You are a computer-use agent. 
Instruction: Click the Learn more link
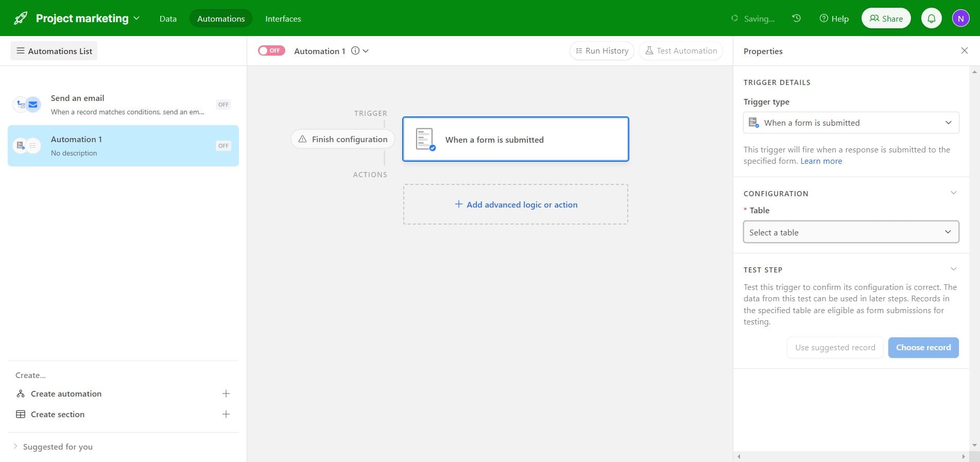821,161
